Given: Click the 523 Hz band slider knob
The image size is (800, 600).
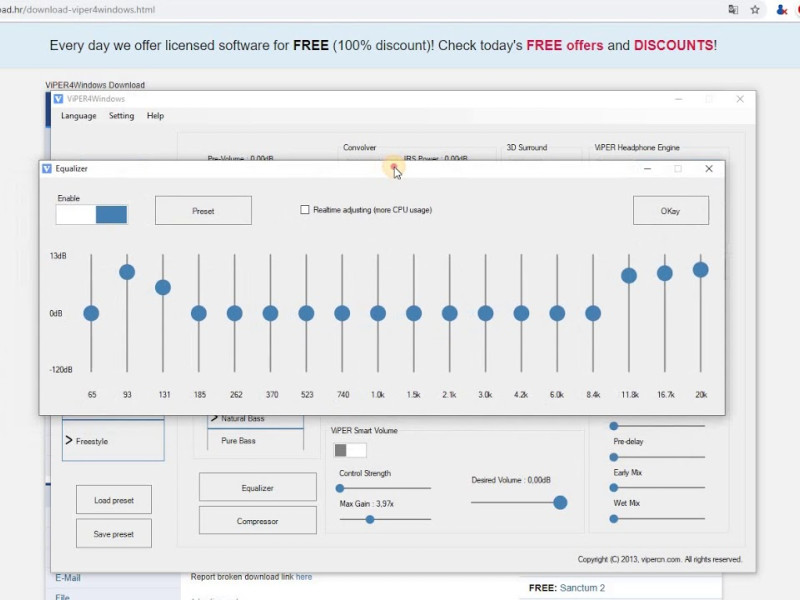Looking at the screenshot, I should 306,313.
